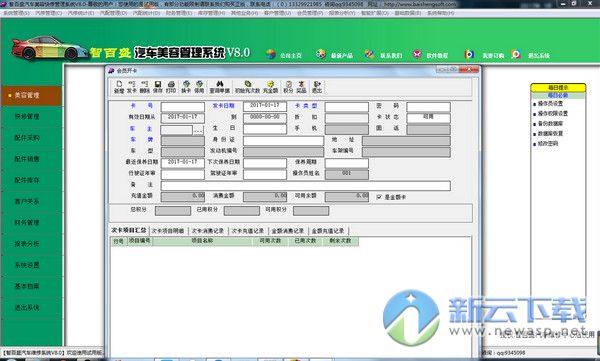Click the ellipsis browse button beside 车主 field
The height and width of the screenshot is (361, 600).
pos(198,130)
